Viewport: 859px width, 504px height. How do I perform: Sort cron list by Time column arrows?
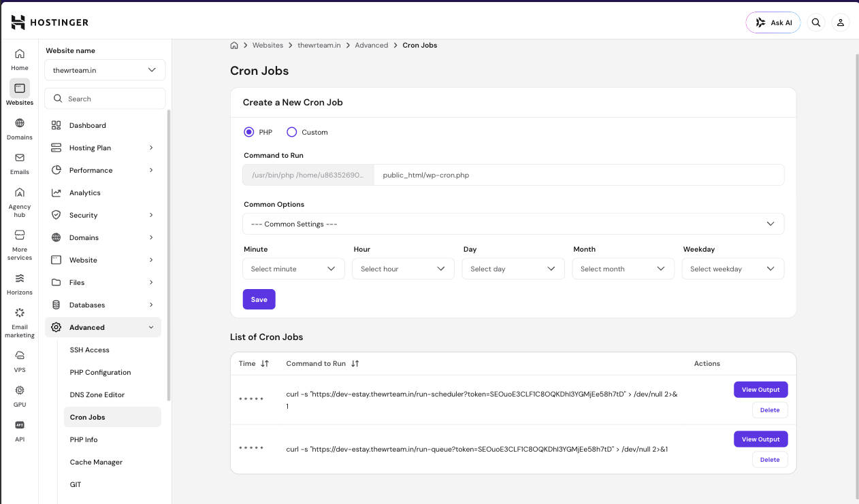point(265,364)
